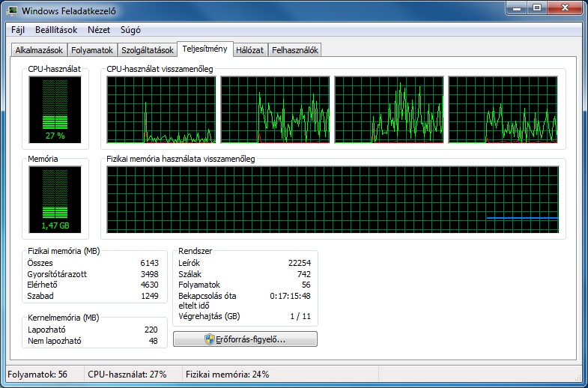Open the Fájl menu

tap(18, 30)
